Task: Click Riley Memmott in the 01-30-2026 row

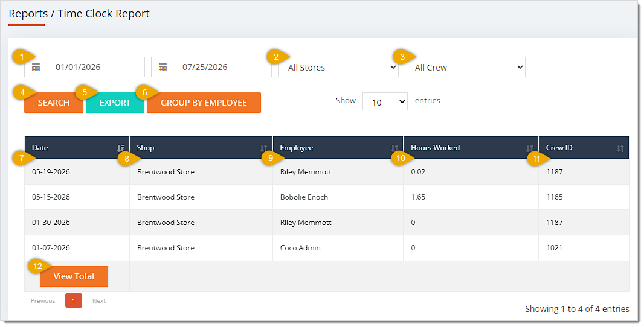Action: pos(306,223)
